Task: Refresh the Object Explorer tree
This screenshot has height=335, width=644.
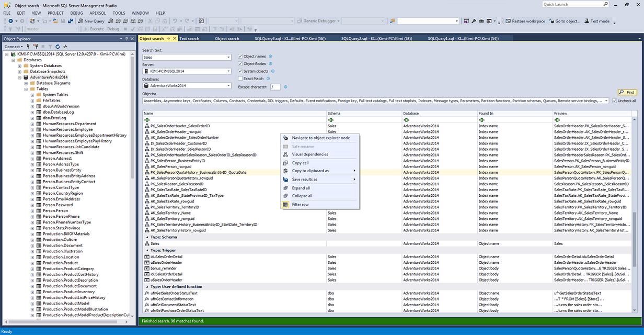Action: (x=57, y=47)
